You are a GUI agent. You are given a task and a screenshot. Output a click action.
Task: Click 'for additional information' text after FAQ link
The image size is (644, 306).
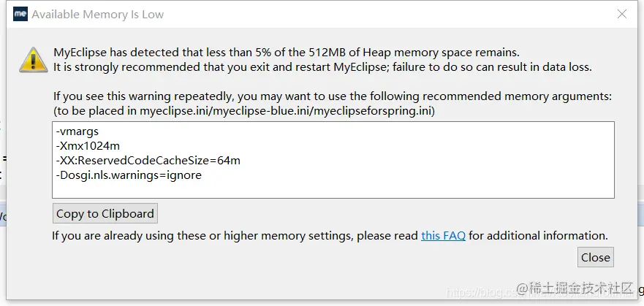(x=538, y=235)
